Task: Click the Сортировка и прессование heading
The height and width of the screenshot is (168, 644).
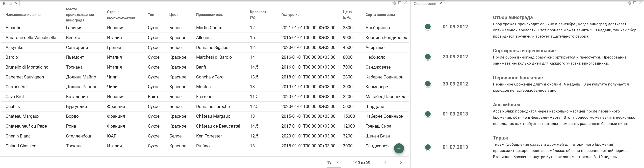Action: pyautogui.click(x=524, y=51)
